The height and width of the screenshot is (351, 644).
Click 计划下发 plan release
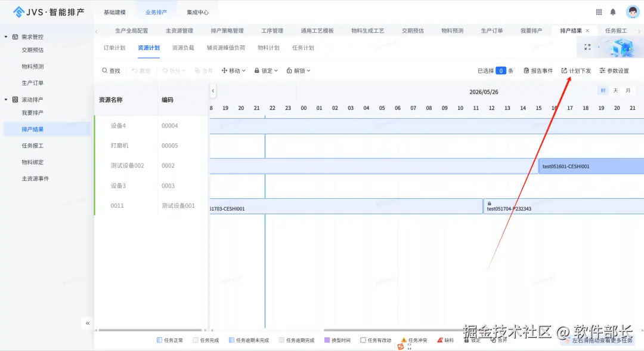tap(576, 70)
